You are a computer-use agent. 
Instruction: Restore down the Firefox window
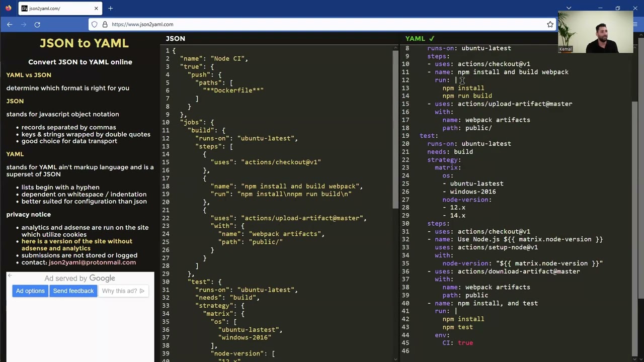pyautogui.click(x=617, y=8)
